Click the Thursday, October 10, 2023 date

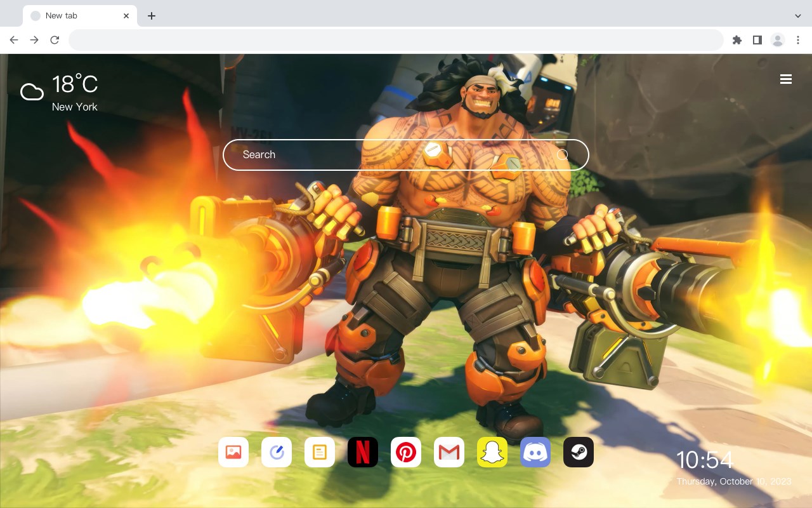tap(734, 481)
